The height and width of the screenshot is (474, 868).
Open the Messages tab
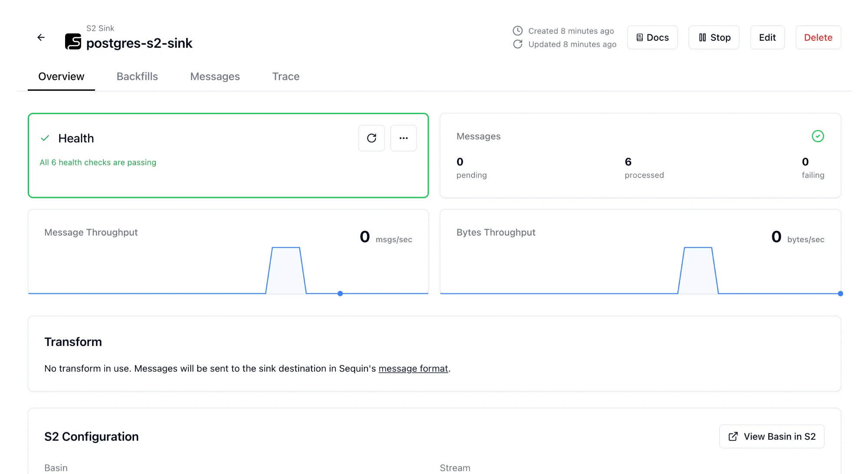215,76
